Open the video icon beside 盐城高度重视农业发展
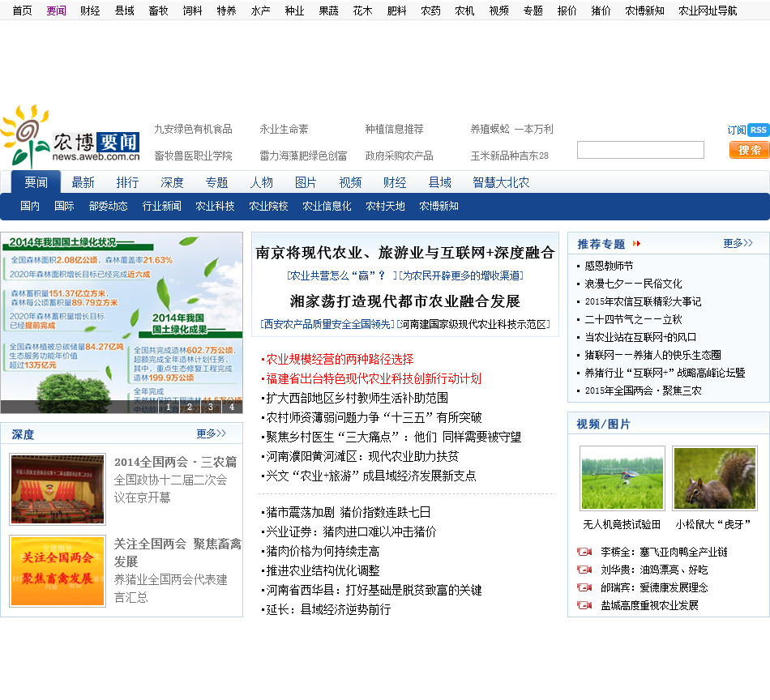This screenshot has height=700, width=770. click(x=584, y=605)
